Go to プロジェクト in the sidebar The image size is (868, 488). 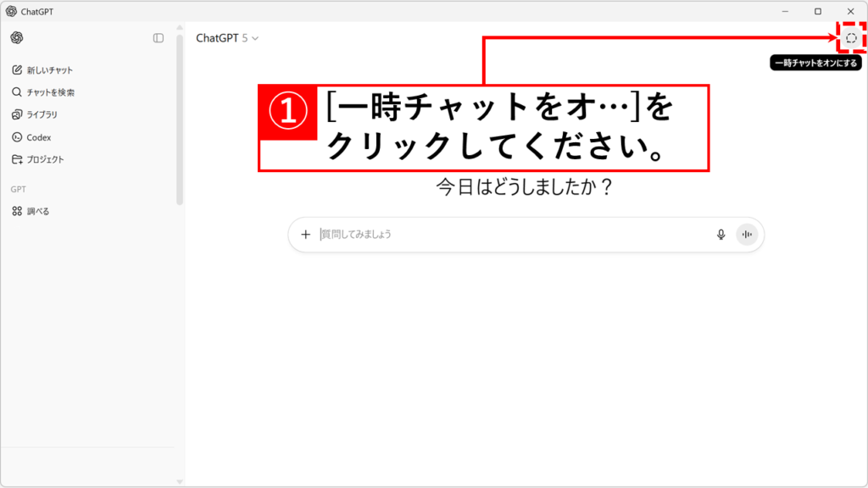tap(45, 159)
